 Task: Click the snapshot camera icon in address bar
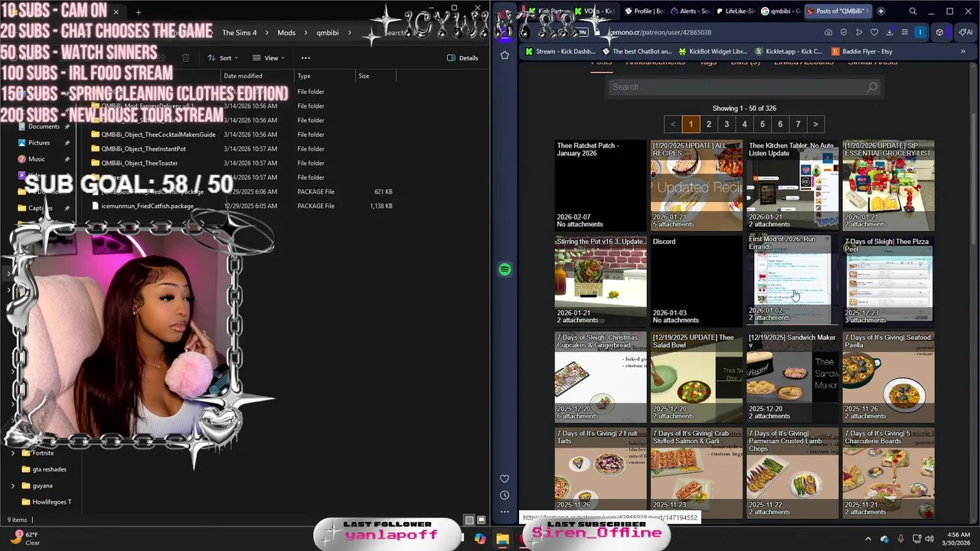[828, 32]
